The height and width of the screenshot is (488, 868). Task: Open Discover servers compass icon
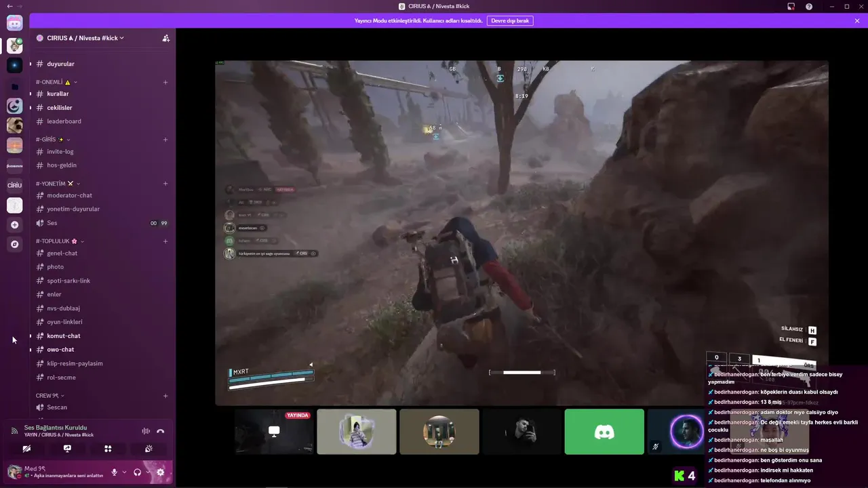14,244
